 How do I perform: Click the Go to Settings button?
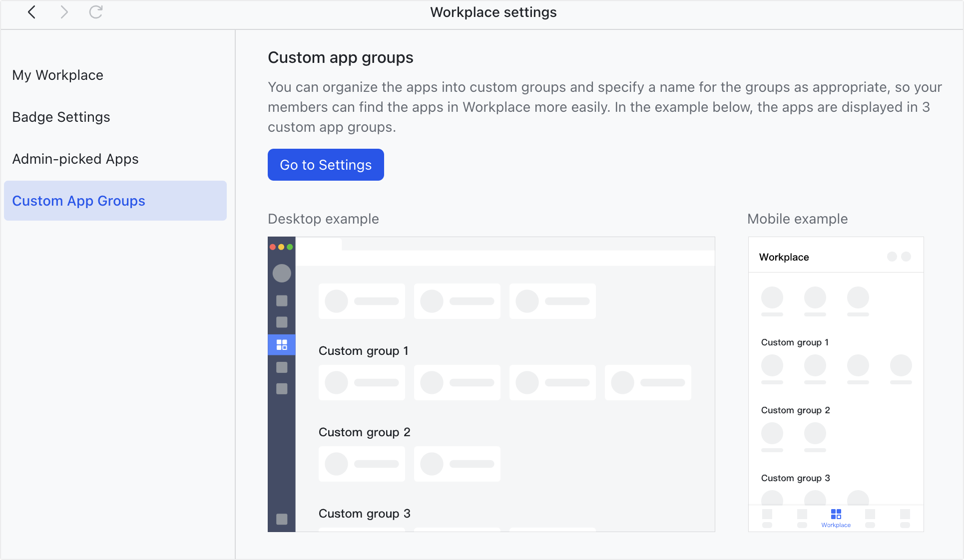326,165
